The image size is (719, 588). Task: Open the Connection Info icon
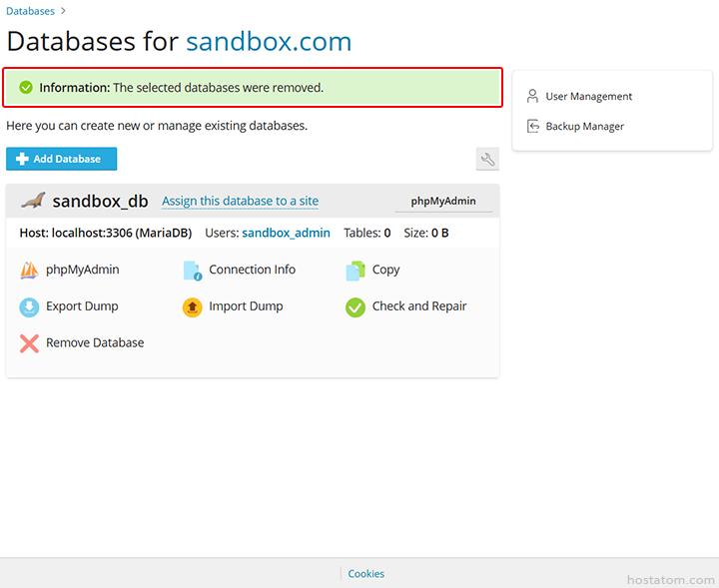pos(192,270)
